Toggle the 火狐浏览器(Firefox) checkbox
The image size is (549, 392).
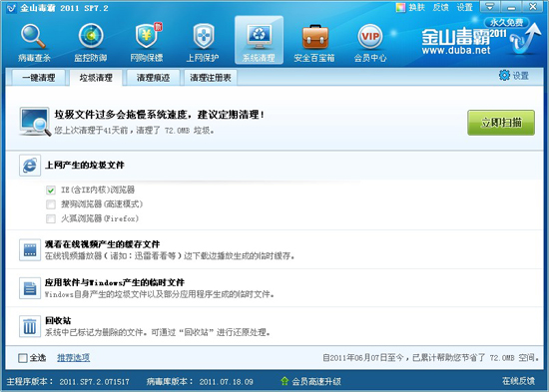click(x=51, y=218)
